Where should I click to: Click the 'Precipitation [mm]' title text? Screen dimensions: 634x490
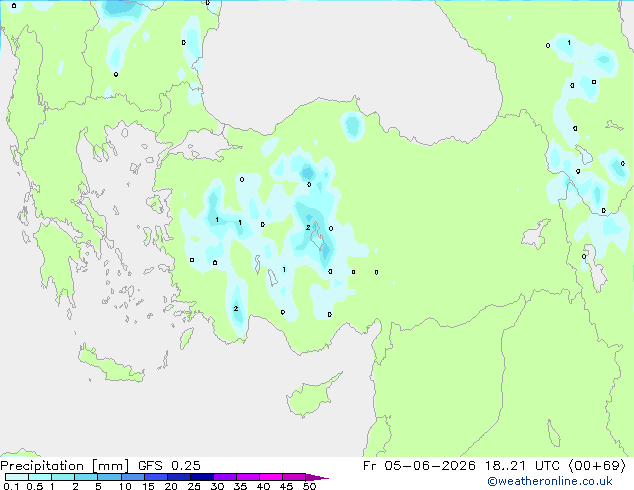65,466
